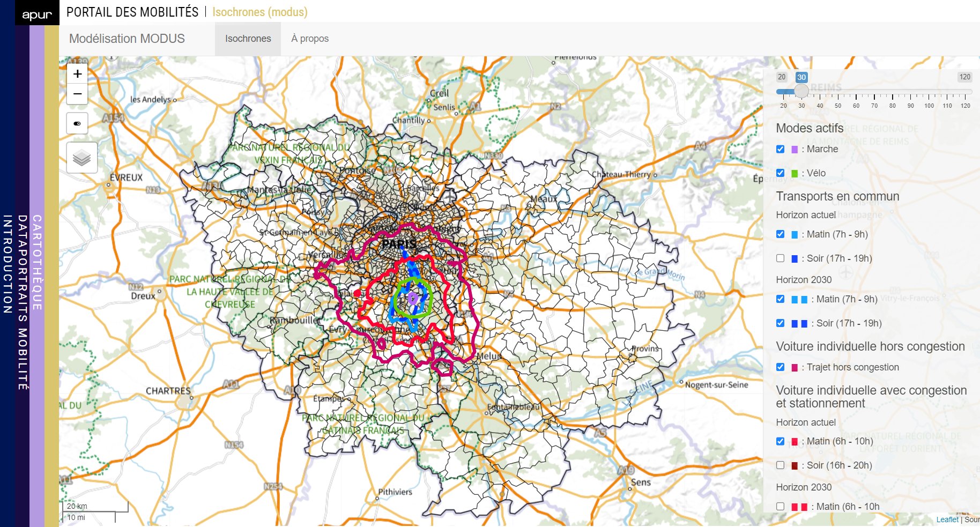Open the Introduction sidebar section

8,264
